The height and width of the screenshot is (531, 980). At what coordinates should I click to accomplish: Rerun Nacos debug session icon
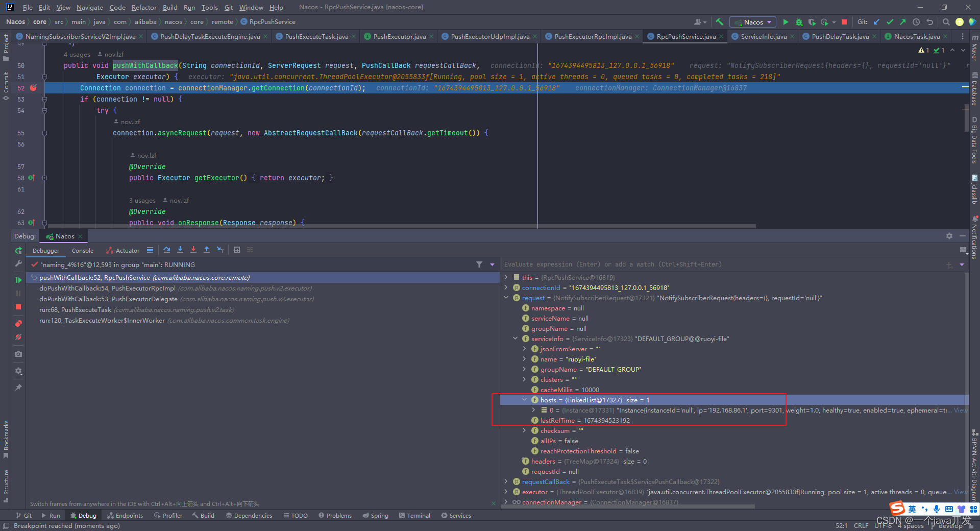click(18, 251)
